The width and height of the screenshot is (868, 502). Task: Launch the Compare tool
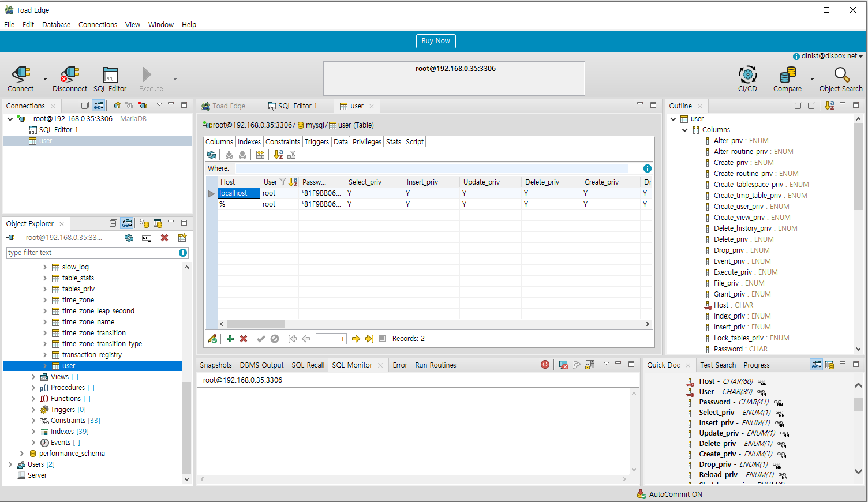point(787,79)
